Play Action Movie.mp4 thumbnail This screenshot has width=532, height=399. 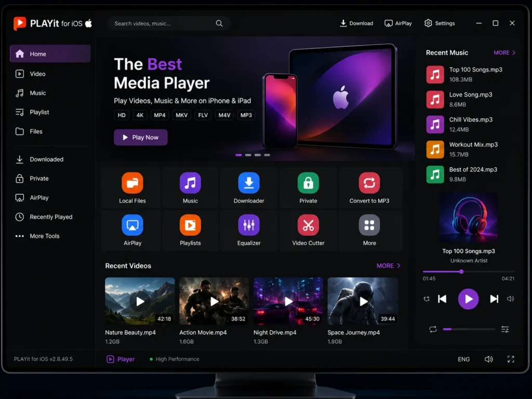click(x=214, y=301)
